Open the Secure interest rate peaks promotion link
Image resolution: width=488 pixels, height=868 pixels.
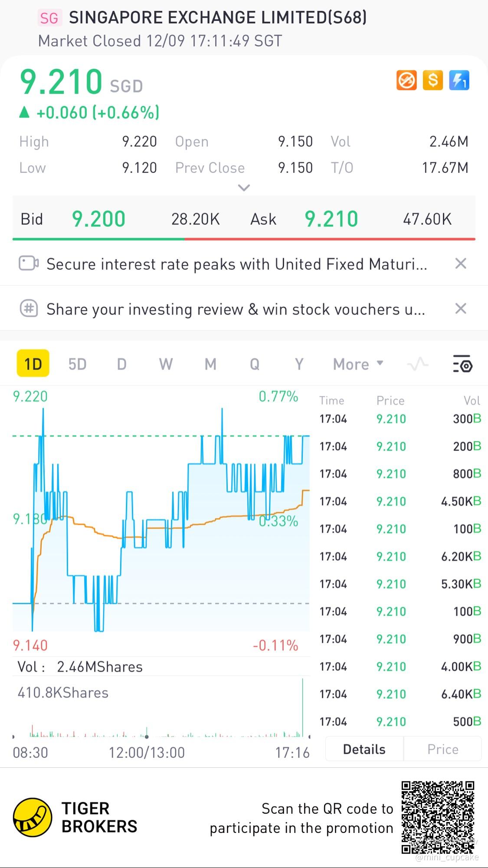(236, 264)
